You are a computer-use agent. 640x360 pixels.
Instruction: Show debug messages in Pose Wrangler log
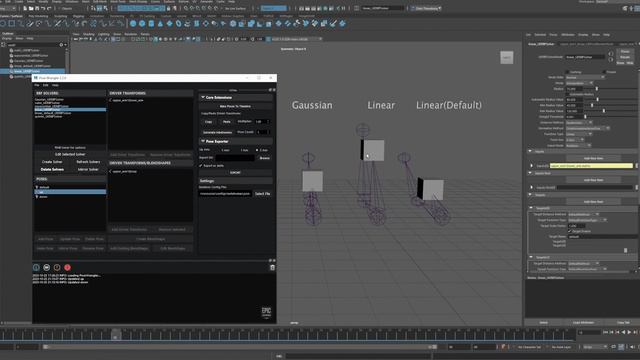point(47,267)
